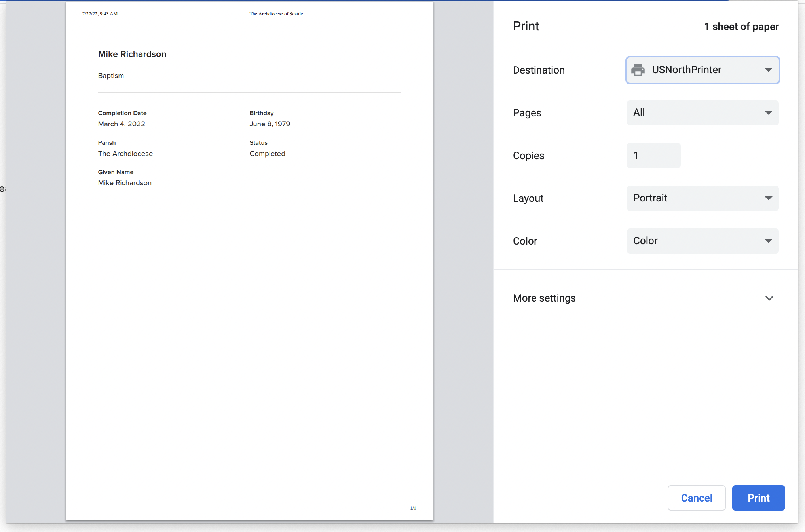Click the page number indicator 1/1
The height and width of the screenshot is (532, 805).
coord(413,508)
